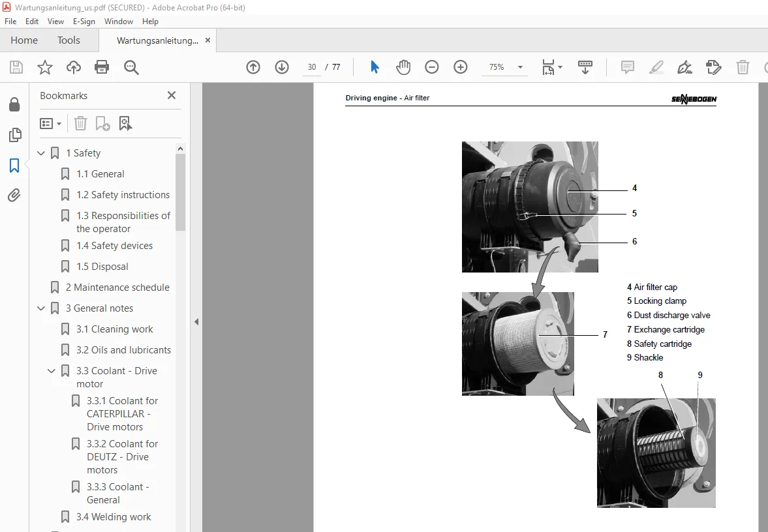Open the Attachments paperclip panel
Screen dimensions: 768x532
[15, 196]
